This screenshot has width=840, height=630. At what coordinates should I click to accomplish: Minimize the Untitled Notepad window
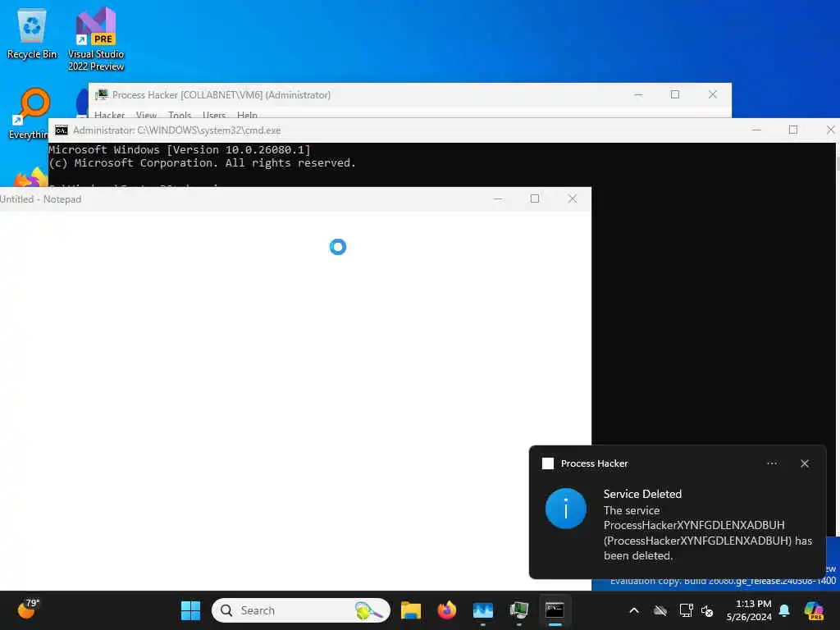[498, 199]
